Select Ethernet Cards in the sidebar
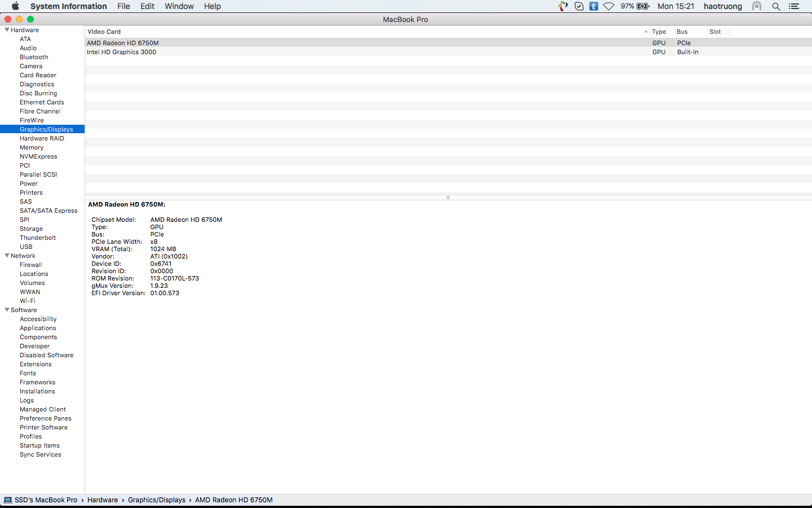The width and height of the screenshot is (812, 508). click(x=42, y=102)
